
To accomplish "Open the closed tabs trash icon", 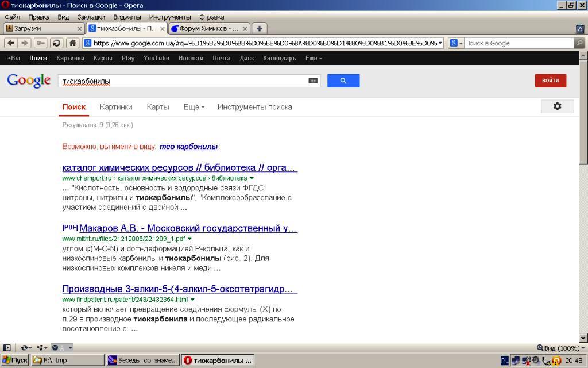I will (579, 28).
